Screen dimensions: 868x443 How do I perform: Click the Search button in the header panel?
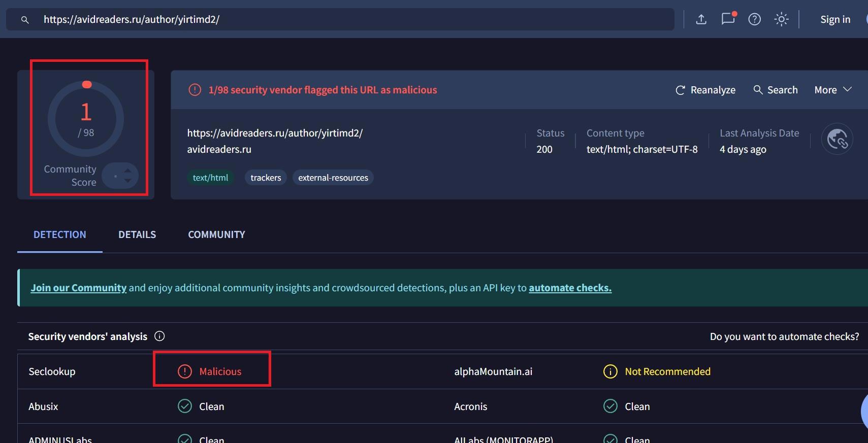[x=775, y=90]
